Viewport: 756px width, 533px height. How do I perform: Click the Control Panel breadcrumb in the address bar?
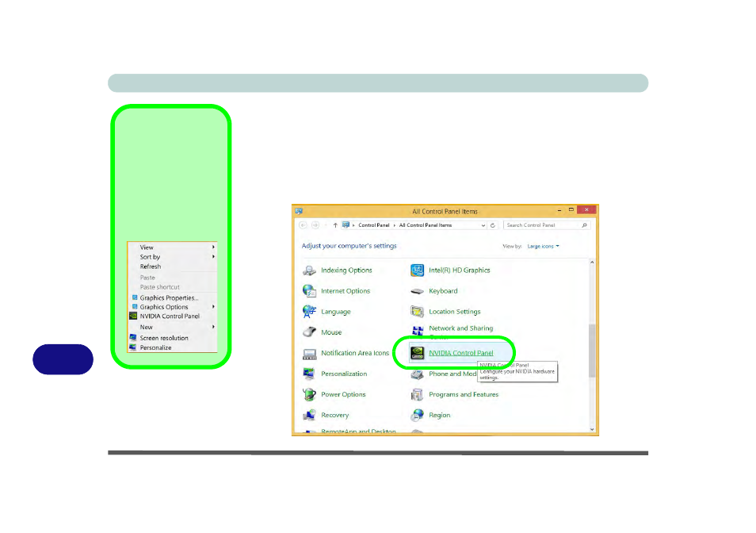374,225
